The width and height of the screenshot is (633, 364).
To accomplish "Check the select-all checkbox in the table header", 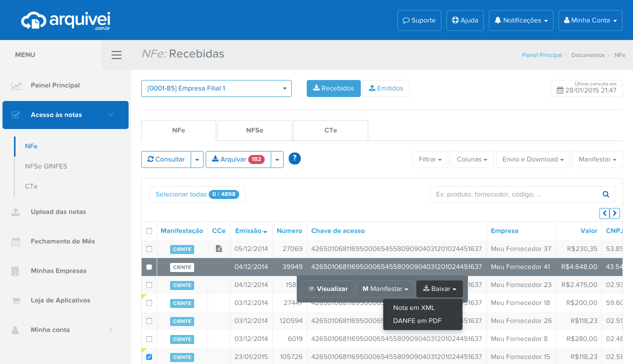I will pos(149,231).
